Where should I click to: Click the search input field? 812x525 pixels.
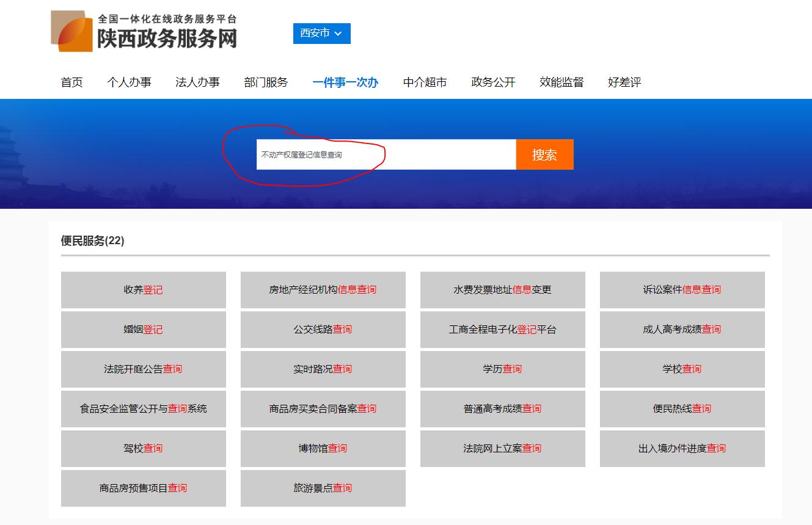(x=385, y=154)
